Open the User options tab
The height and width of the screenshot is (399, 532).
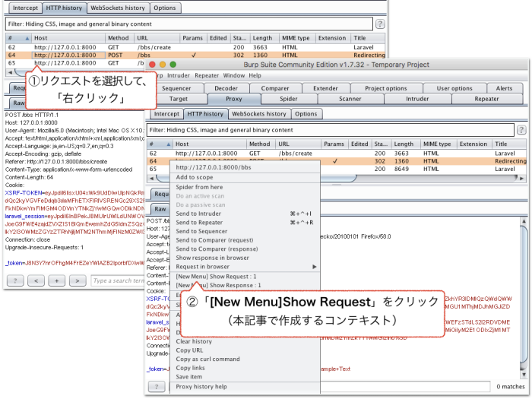tap(454, 88)
